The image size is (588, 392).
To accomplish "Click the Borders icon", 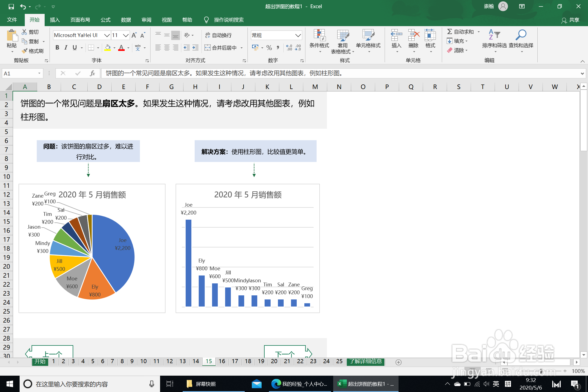I will point(91,48).
